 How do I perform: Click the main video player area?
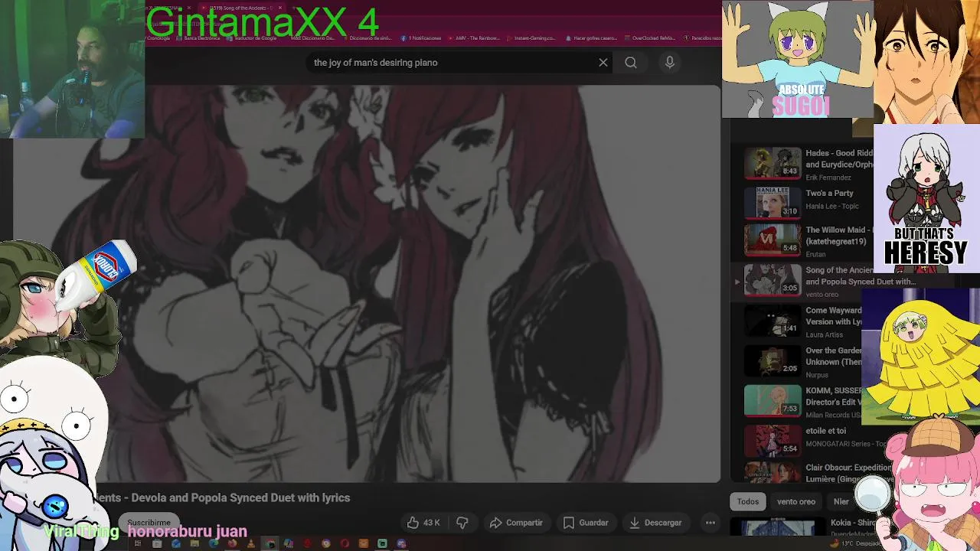366,283
